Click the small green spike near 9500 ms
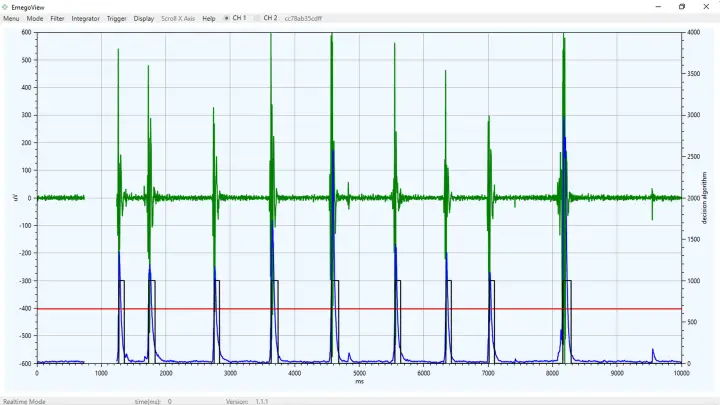The width and height of the screenshot is (720, 405). [652, 203]
